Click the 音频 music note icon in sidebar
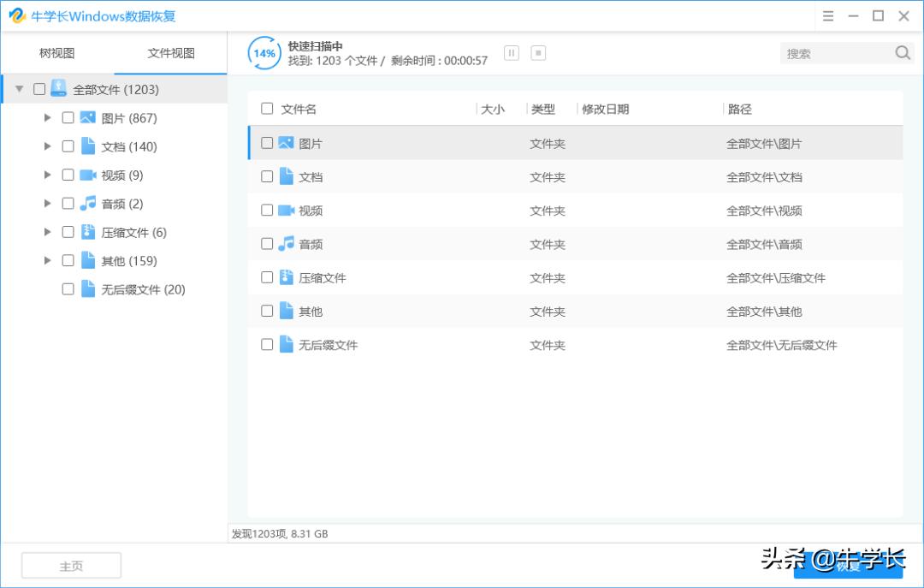 click(86, 203)
